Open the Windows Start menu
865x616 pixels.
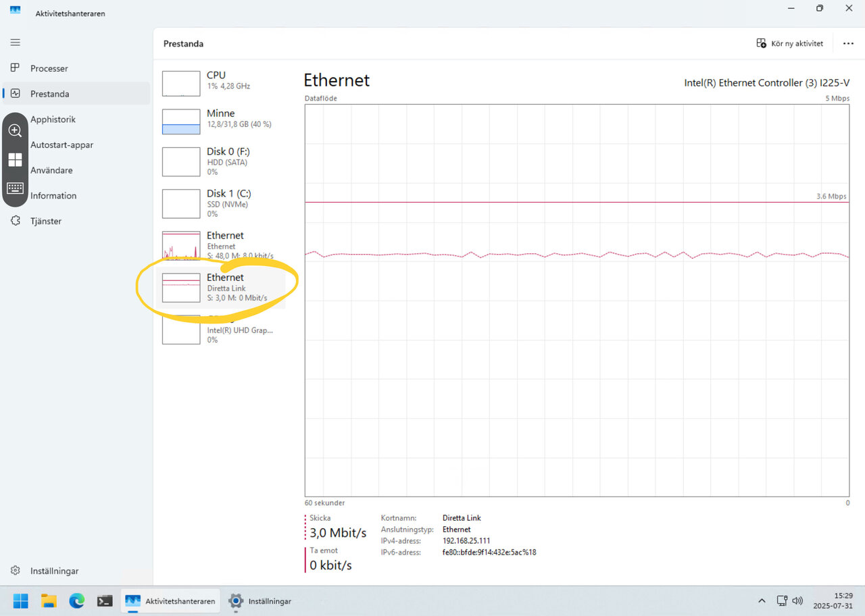[21, 600]
